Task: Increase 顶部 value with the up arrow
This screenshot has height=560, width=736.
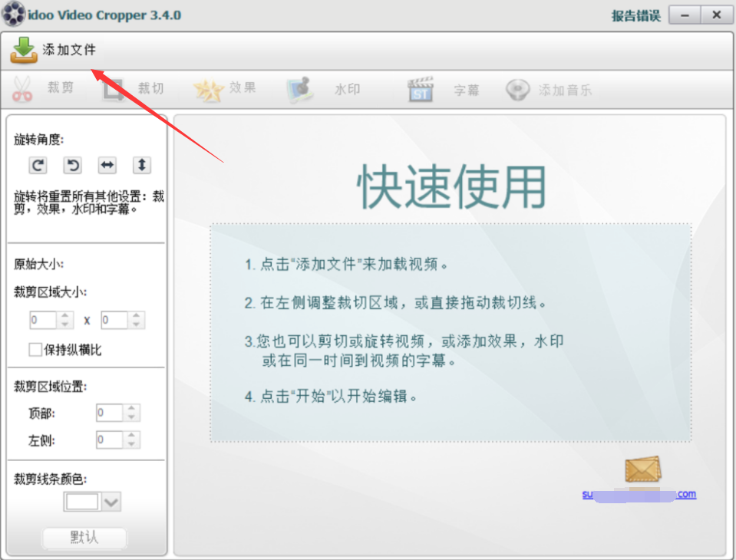Action: [x=131, y=409]
